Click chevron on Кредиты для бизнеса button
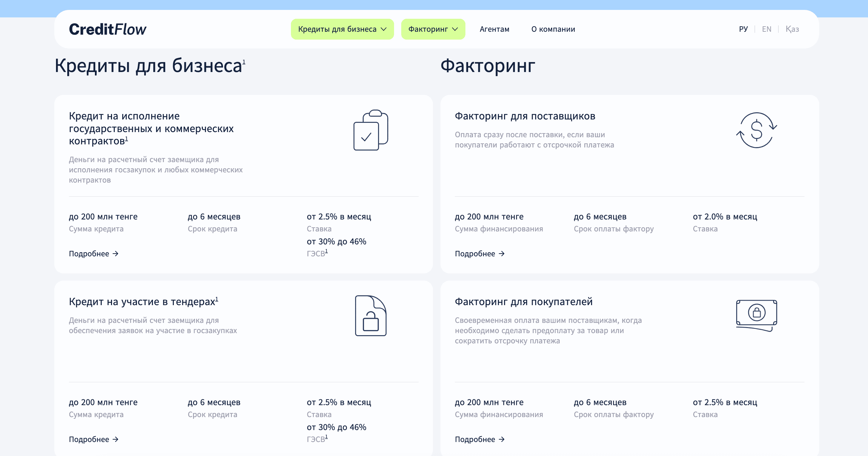This screenshot has width=868, height=456. [x=384, y=29]
